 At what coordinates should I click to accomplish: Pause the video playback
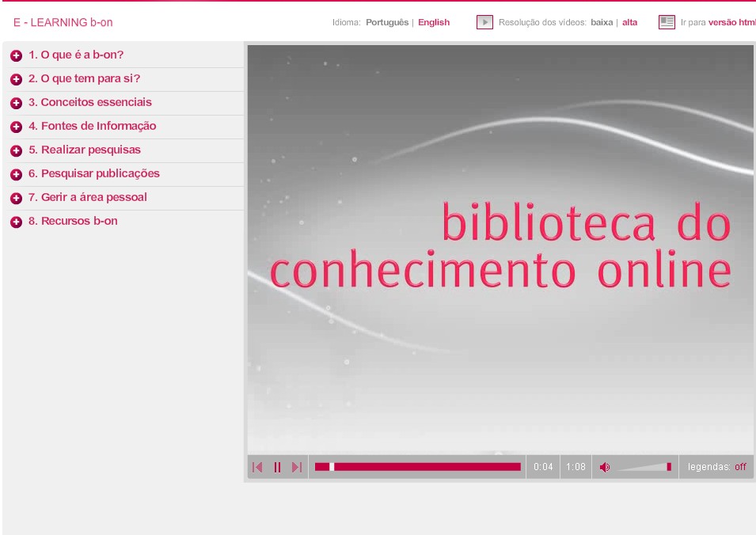point(277,467)
